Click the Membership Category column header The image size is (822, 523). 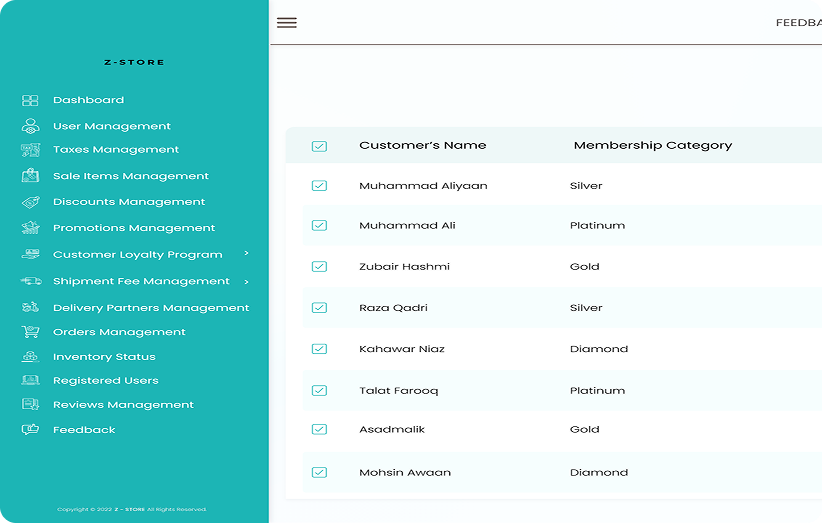pos(652,145)
